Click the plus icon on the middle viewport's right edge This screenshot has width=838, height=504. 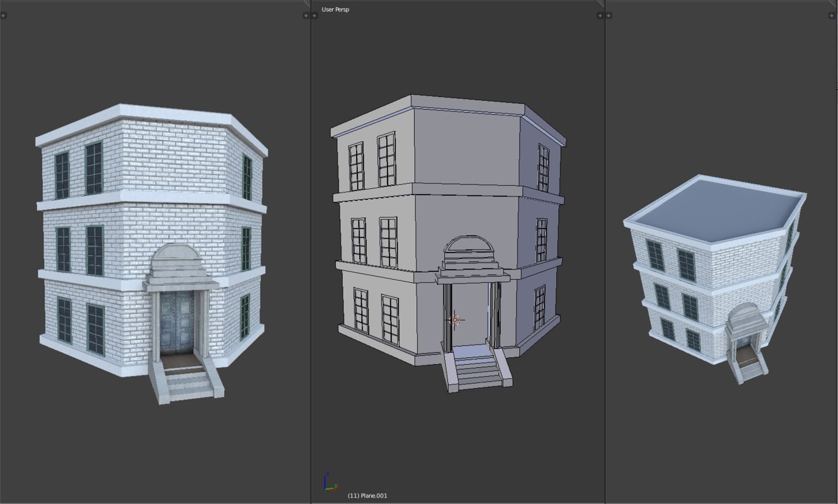pyautogui.click(x=600, y=16)
